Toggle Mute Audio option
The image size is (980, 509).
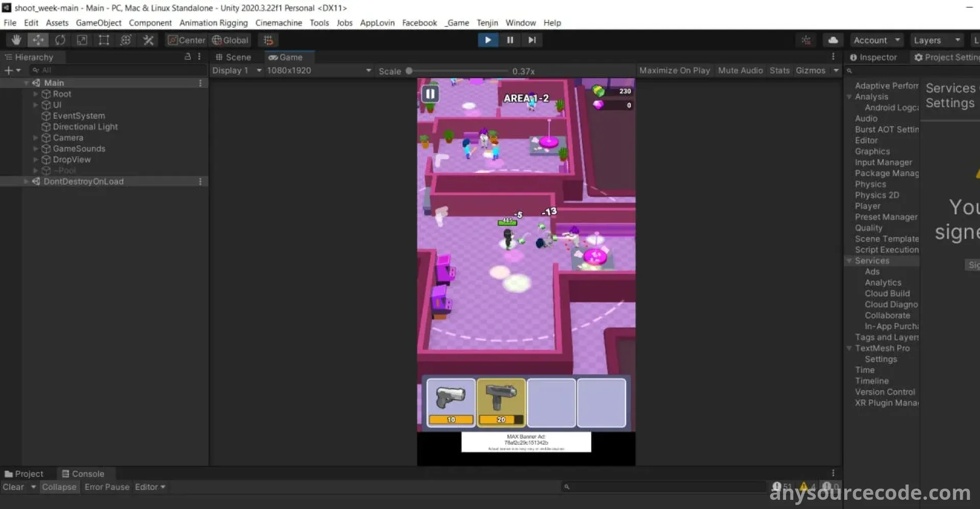pyautogui.click(x=740, y=70)
